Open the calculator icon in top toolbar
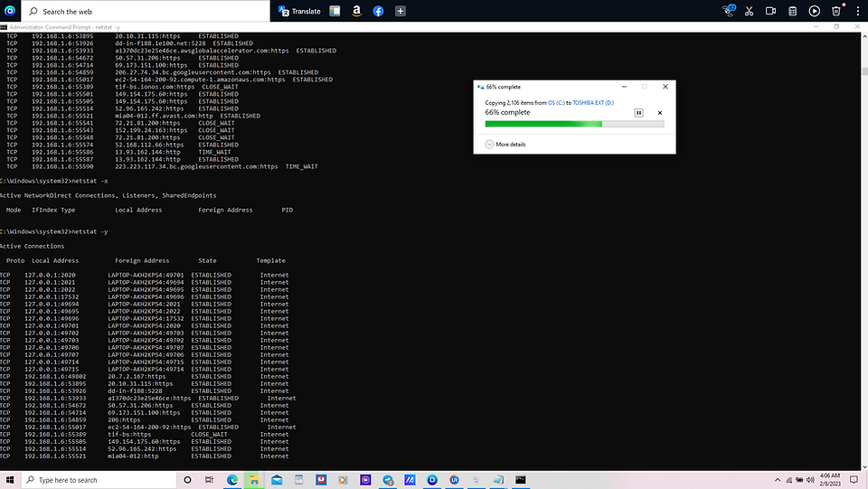868x489 pixels. 792,11
